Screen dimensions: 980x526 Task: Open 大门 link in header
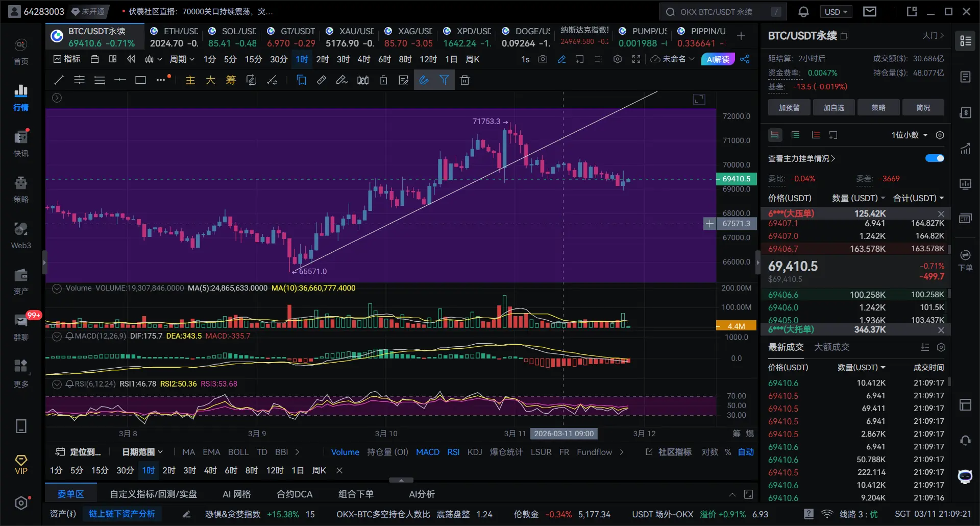pos(933,36)
